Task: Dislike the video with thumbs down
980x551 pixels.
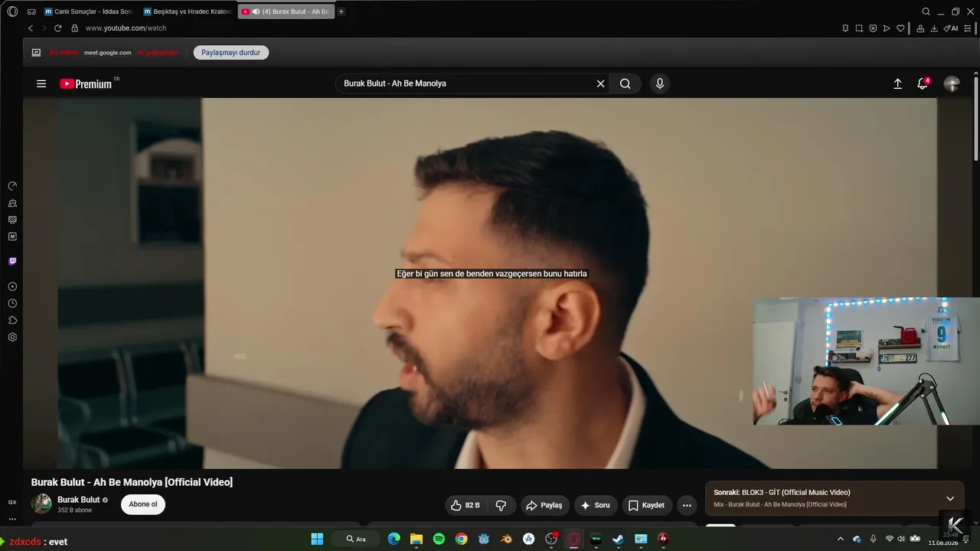Action: pos(501,505)
